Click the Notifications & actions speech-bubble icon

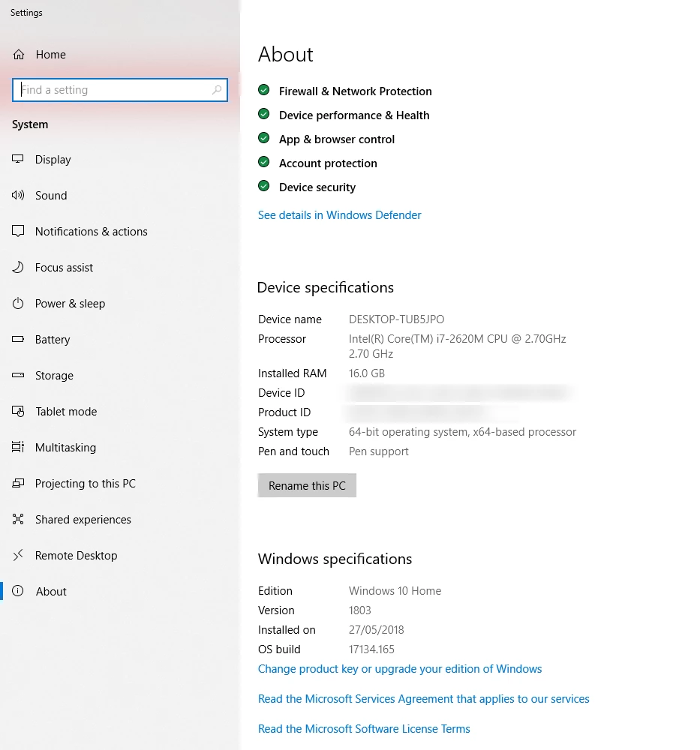tap(18, 232)
